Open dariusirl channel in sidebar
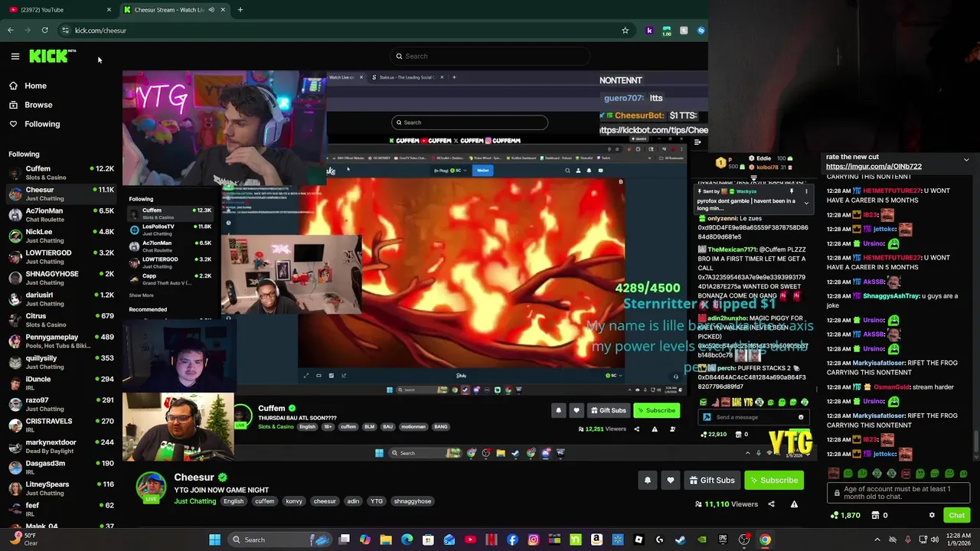This screenshot has height=551, width=980. coord(61,299)
